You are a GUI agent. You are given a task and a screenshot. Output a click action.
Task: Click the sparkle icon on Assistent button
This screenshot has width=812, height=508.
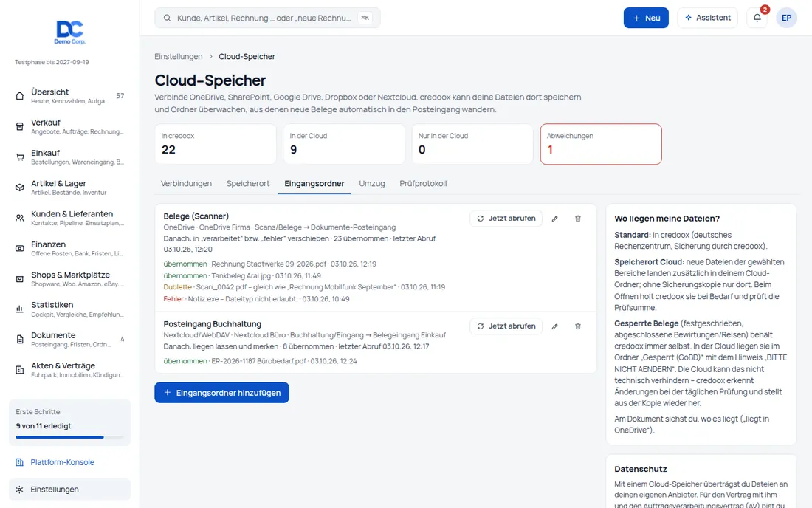(x=688, y=18)
